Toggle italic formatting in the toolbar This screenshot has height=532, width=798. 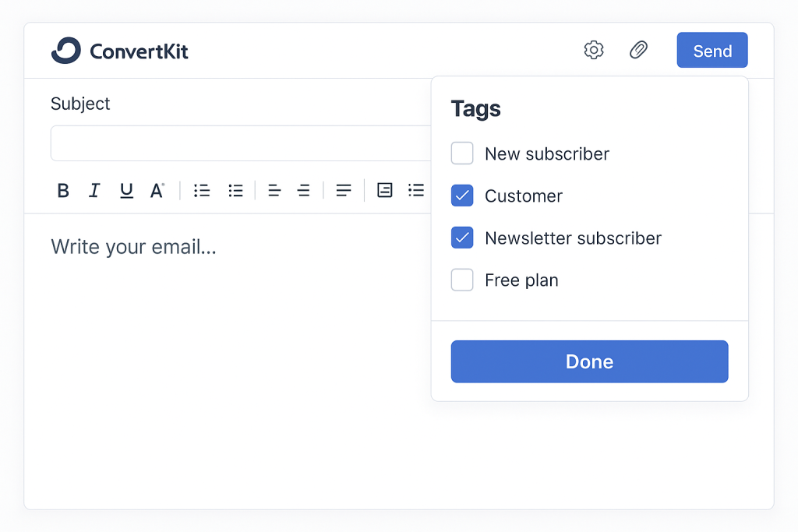click(94, 191)
